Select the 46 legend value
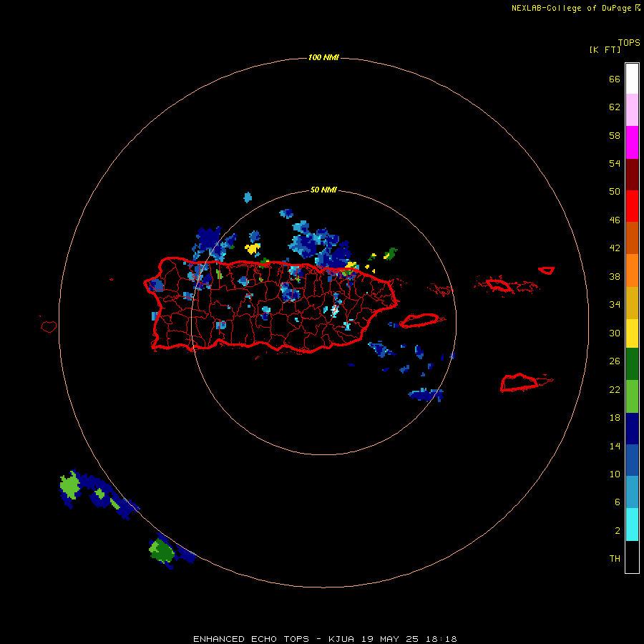644x644 pixels. coord(615,220)
